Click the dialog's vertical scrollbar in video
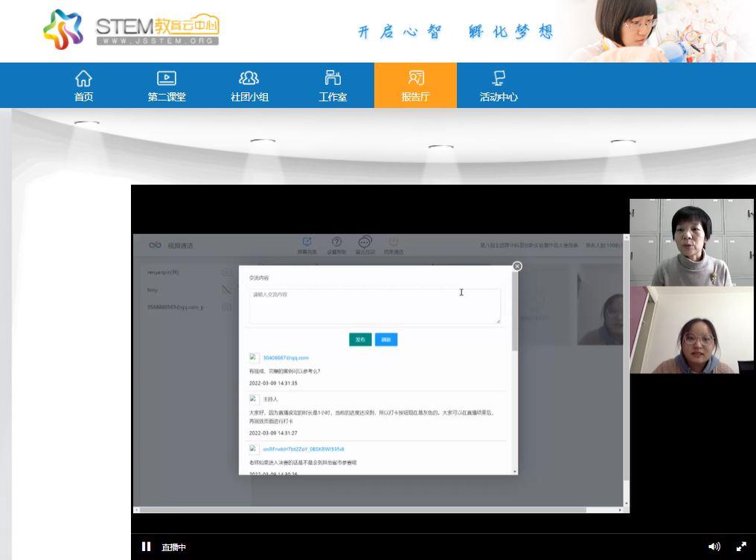Screen dimensions: 756x560 point(515,311)
